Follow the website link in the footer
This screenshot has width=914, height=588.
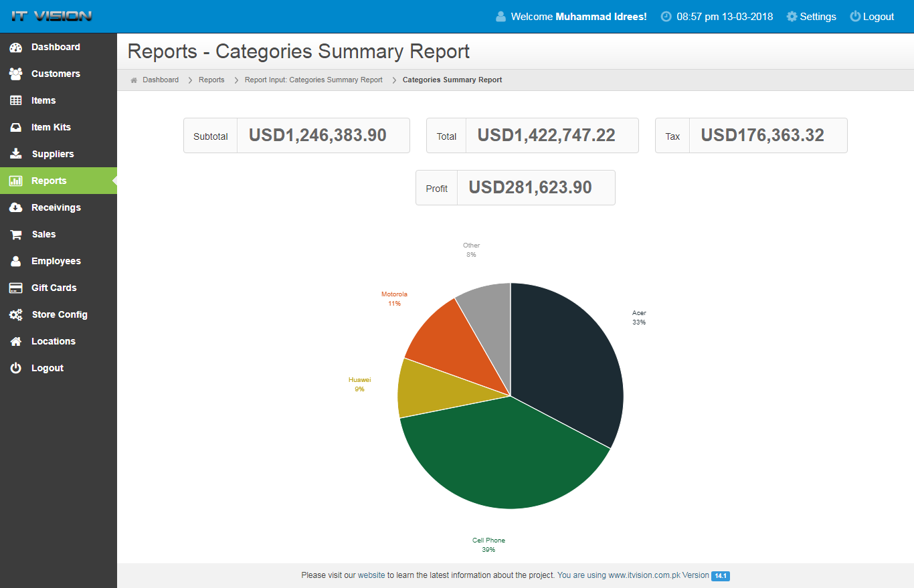tap(371, 575)
